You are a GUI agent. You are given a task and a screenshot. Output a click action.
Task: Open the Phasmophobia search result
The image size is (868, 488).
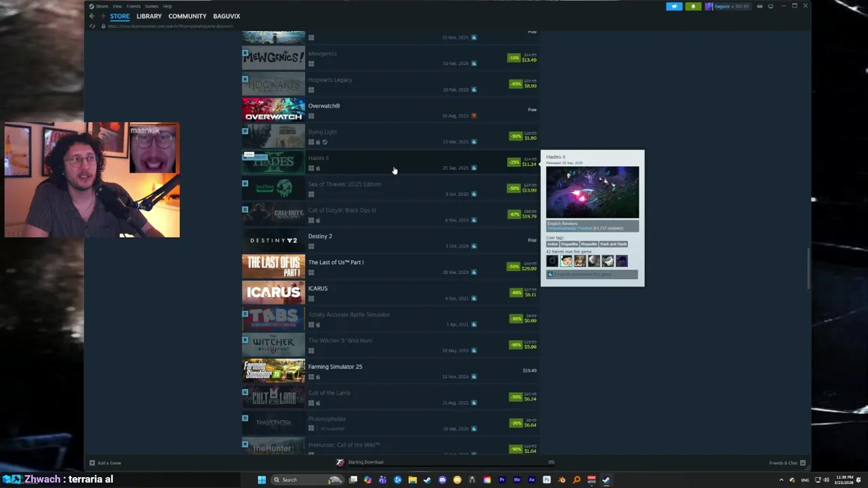click(x=391, y=423)
